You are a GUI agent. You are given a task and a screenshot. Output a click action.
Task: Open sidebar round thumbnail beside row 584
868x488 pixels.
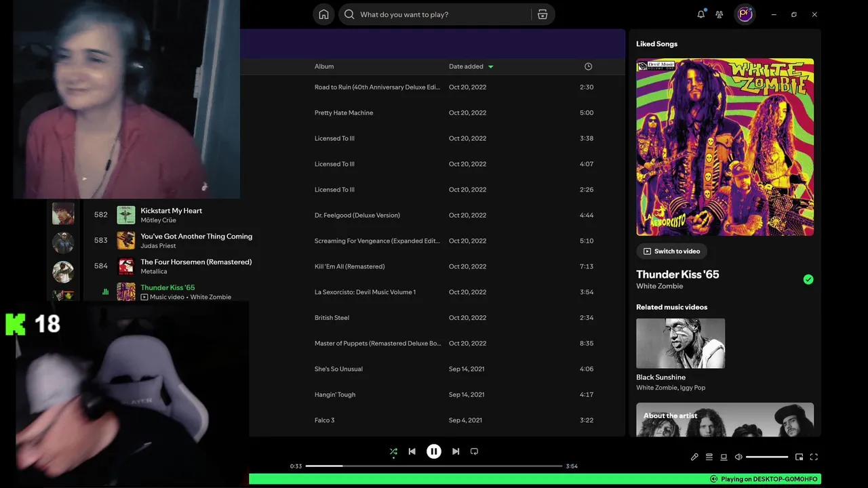(x=63, y=272)
